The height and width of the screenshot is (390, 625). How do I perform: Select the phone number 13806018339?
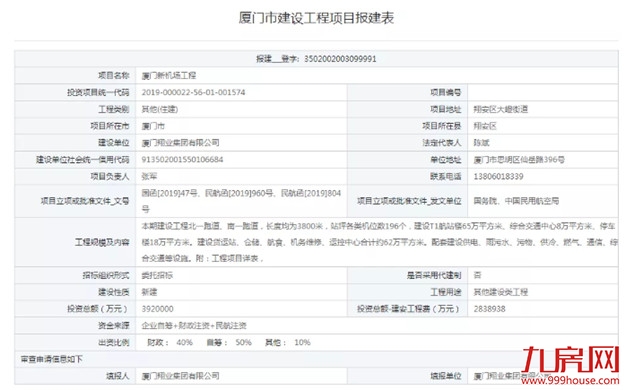(x=498, y=177)
